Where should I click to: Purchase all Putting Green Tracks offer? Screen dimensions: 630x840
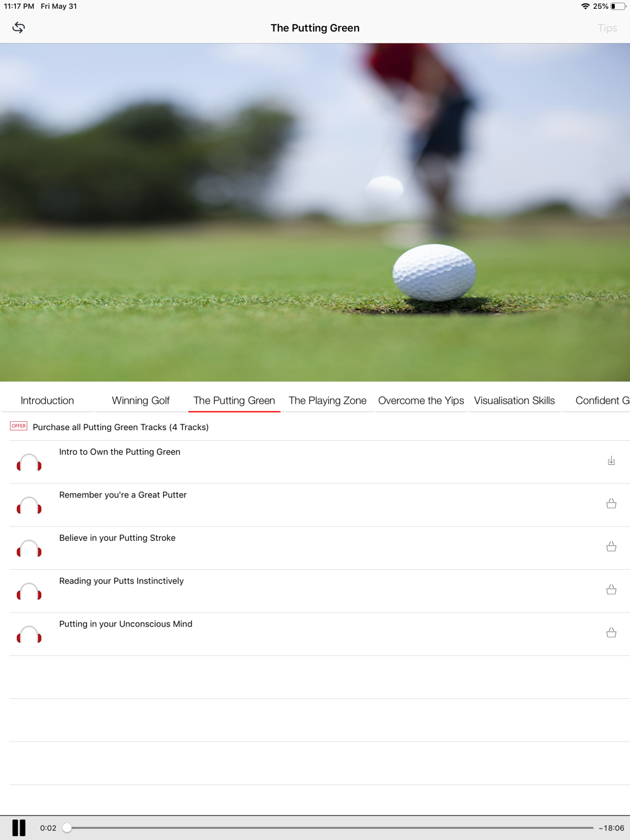click(x=120, y=427)
